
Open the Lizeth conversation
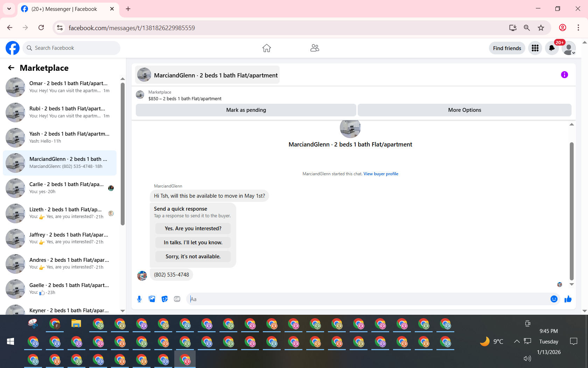point(59,213)
